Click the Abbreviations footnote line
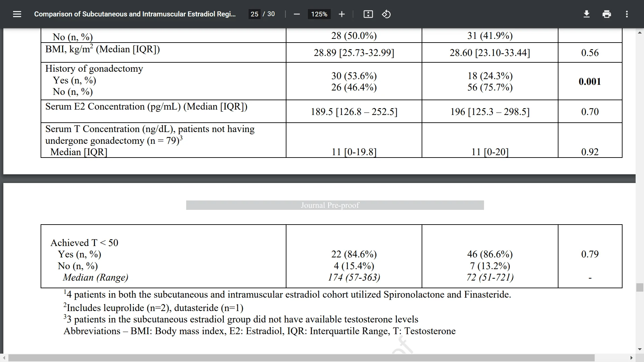This screenshot has height=362, width=644. [260, 331]
